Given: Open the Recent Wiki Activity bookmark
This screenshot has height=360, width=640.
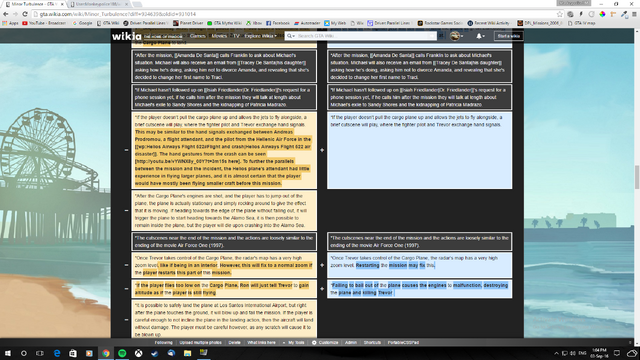Looking at the screenshot, I should pyautogui.click(x=488, y=23).
